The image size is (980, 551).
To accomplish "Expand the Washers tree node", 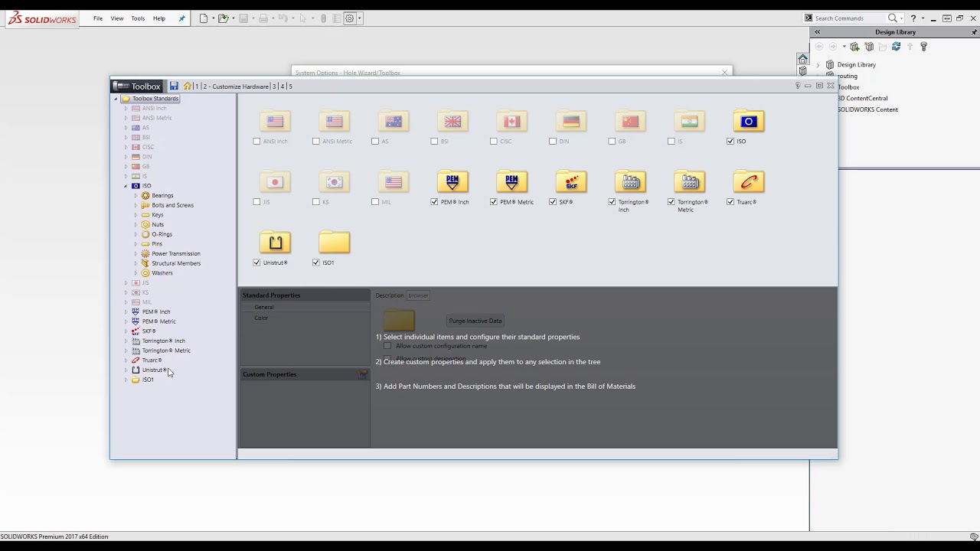I will [x=136, y=273].
